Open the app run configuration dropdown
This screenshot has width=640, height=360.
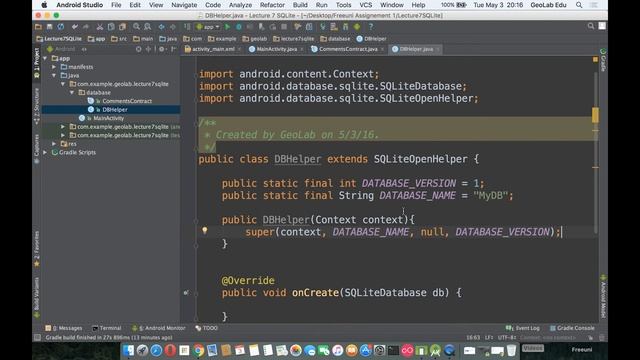(x=208, y=27)
